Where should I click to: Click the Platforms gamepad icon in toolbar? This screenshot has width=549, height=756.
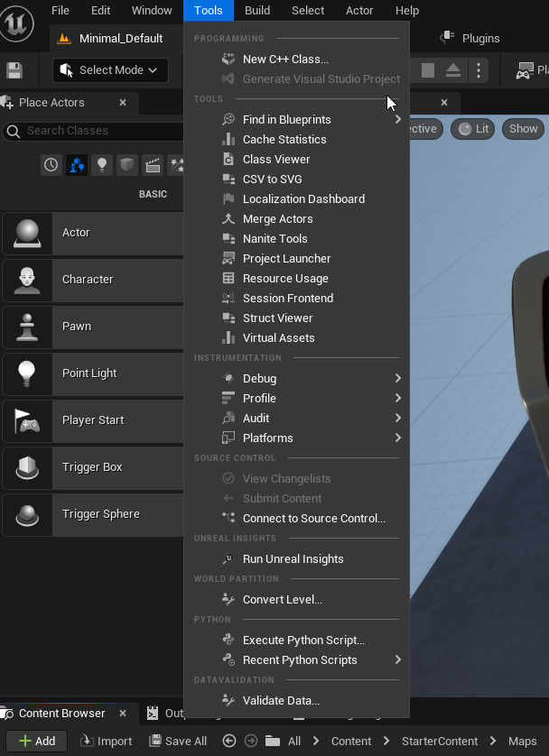525,70
